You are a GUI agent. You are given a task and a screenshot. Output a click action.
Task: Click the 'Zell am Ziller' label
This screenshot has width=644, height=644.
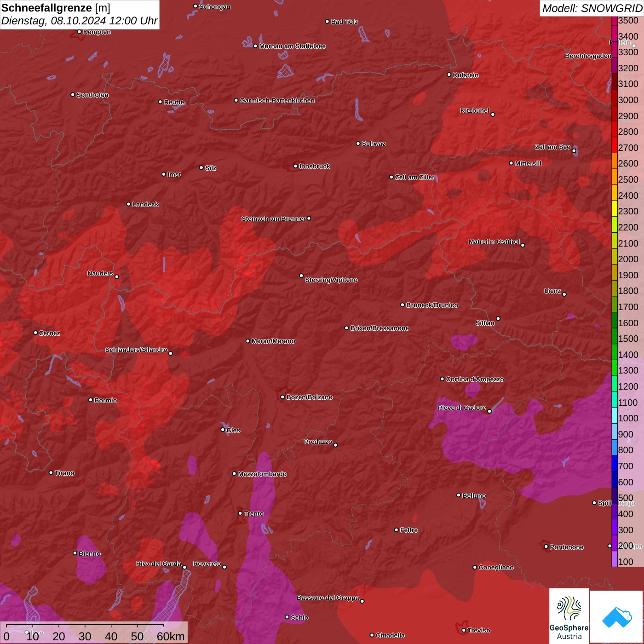tap(415, 177)
